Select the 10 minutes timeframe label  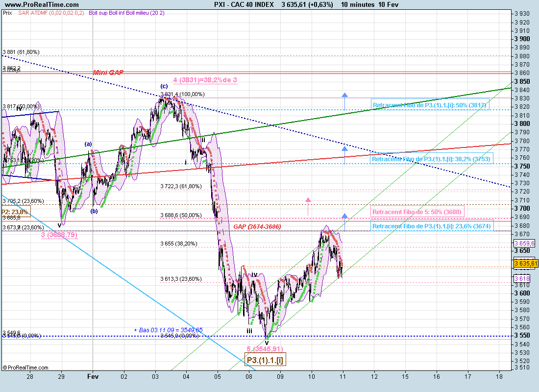[x=358, y=4]
